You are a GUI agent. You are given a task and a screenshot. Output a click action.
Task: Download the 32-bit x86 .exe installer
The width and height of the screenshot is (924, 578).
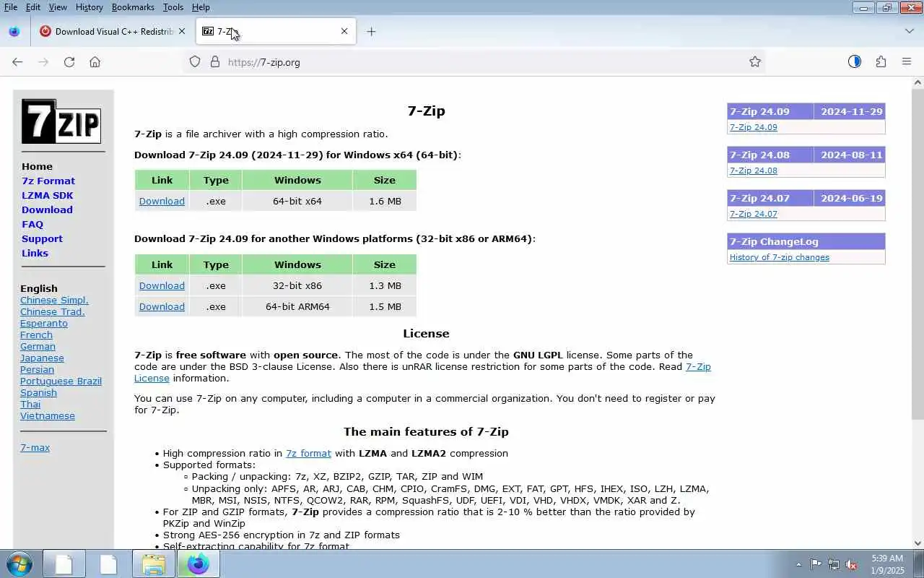coord(162,285)
